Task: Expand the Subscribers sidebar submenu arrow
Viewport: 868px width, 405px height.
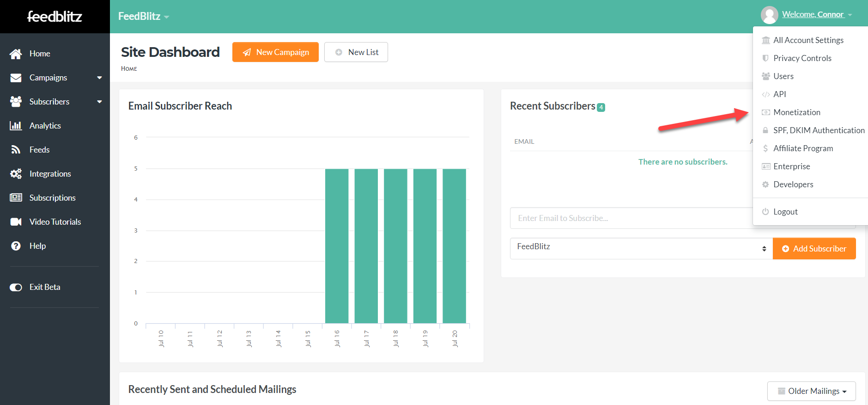Action: click(x=99, y=102)
